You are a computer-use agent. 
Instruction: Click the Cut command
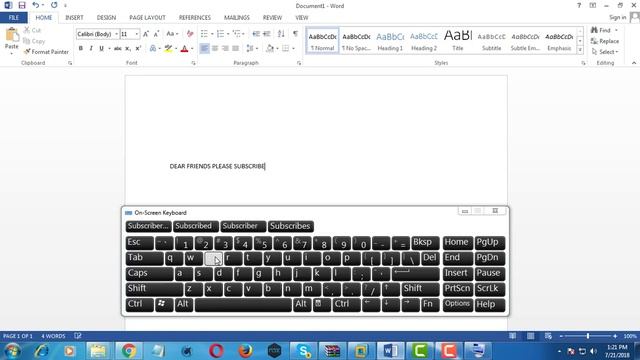32,30
